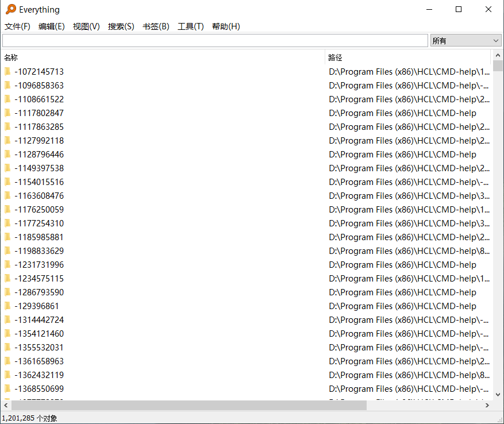The height and width of the screenshot is (424, 504).
Task: Expand the 所有 filter dropdown
Action: click(465, 40)
